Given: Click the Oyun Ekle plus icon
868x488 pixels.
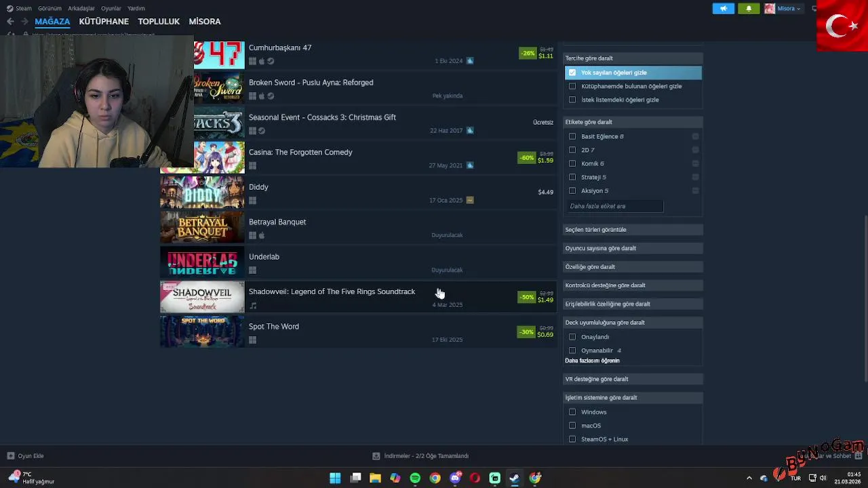Looking at the screenshot, I should point(10,456).
